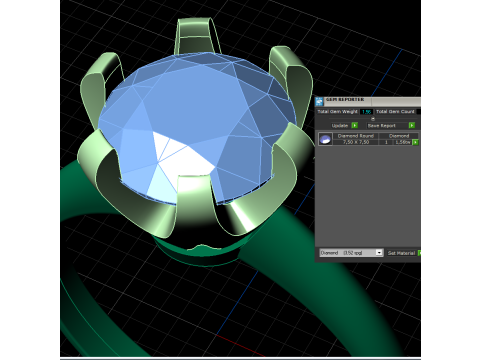Image resolution: width=480 pixels, height=360 pixels.
Task: Collapse the panel with the small round toggle
Action: (373, 119)
